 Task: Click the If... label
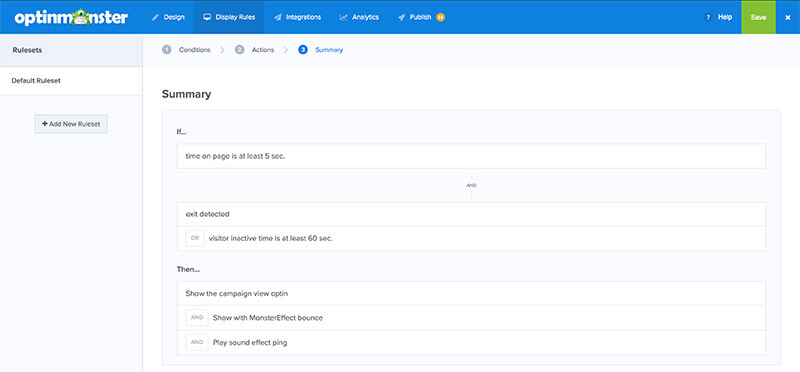(182, 131)
